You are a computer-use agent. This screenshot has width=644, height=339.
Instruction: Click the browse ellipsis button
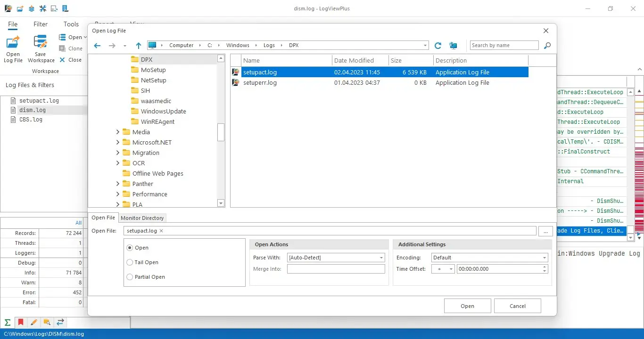click(x=545, y=231)
